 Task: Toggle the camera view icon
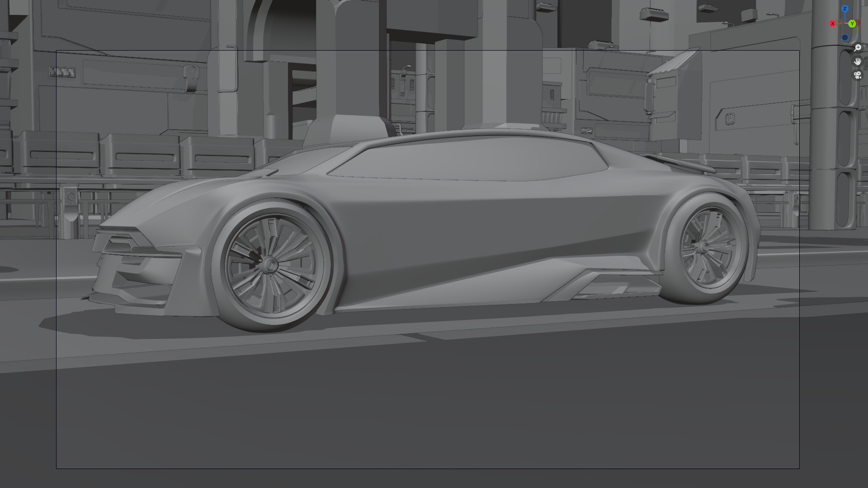858,75
